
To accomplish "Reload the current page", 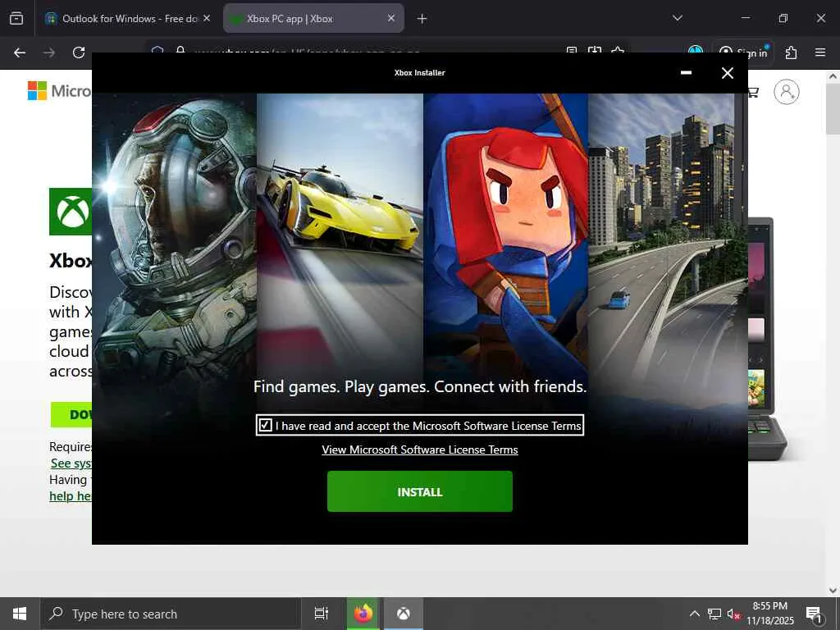I will tap(79, 52).
